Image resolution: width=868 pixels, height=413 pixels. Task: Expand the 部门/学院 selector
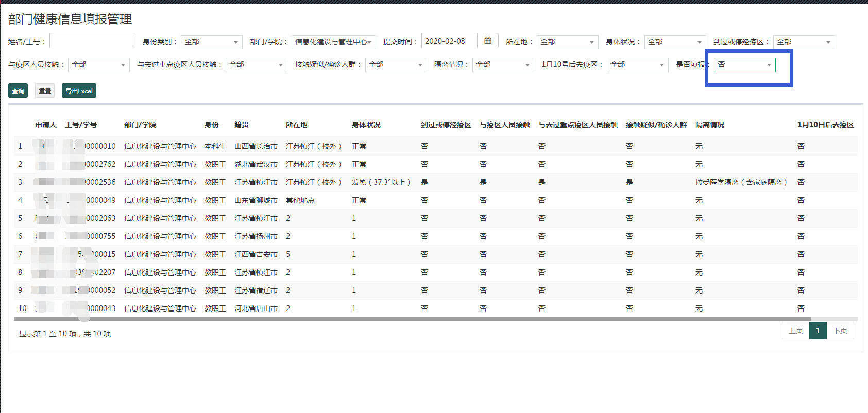[333, 42]
